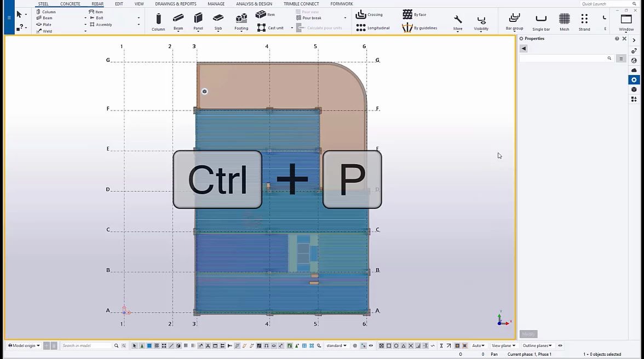Open the DRAWINGS & REPORTS tab
Viewport: 644px width, 359px height.
[176, 4]
